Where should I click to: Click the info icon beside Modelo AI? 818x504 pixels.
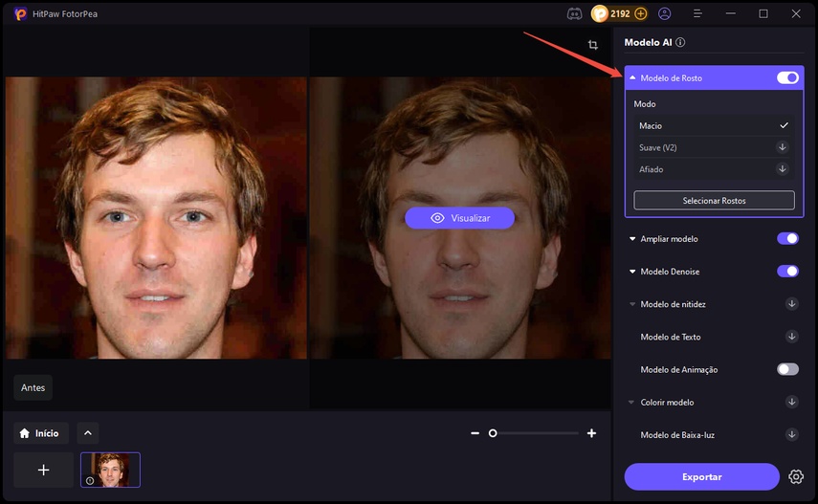click(x=680, y=42)
